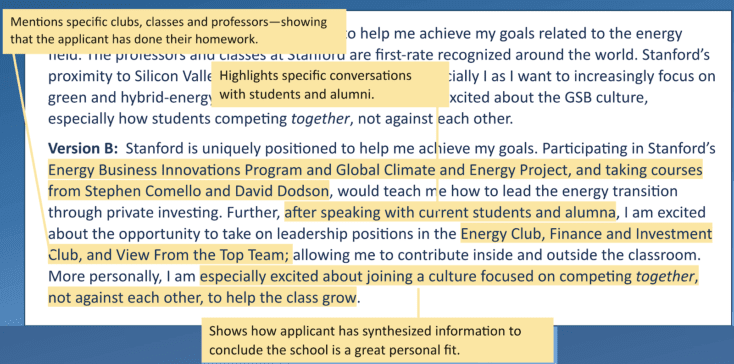This screenshot has width=734, height=364.
Task: Select the phrase "through private investing"
Action: coord(134,213)
